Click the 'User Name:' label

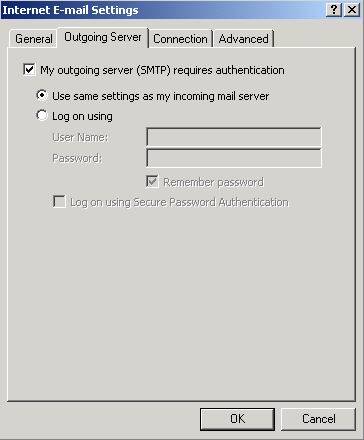point(80,137)
